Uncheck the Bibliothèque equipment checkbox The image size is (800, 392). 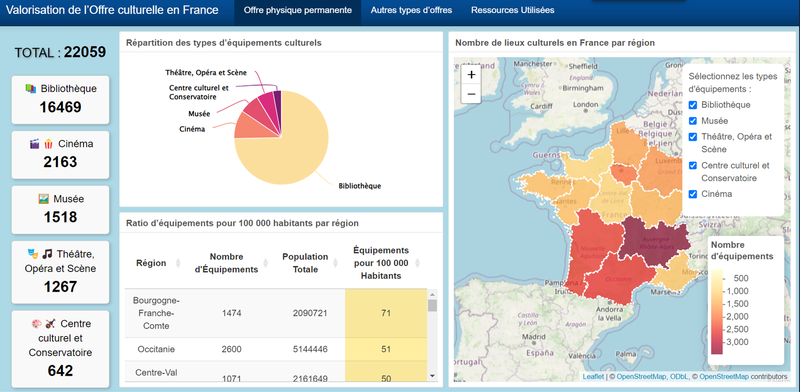[x=692, y=105]
